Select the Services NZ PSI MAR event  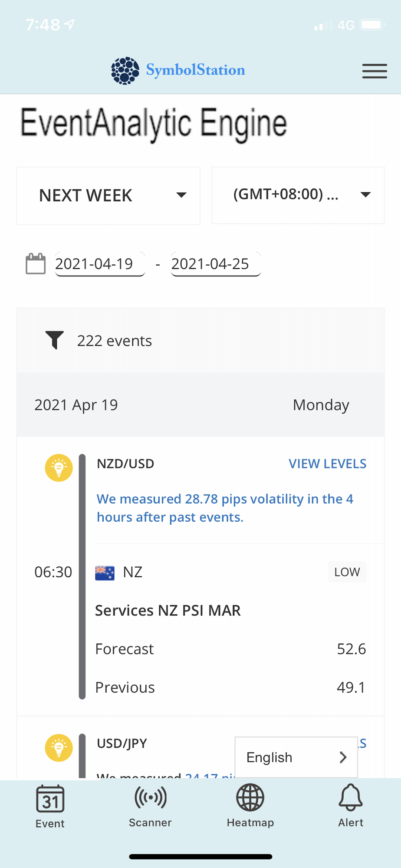point(168,611)
